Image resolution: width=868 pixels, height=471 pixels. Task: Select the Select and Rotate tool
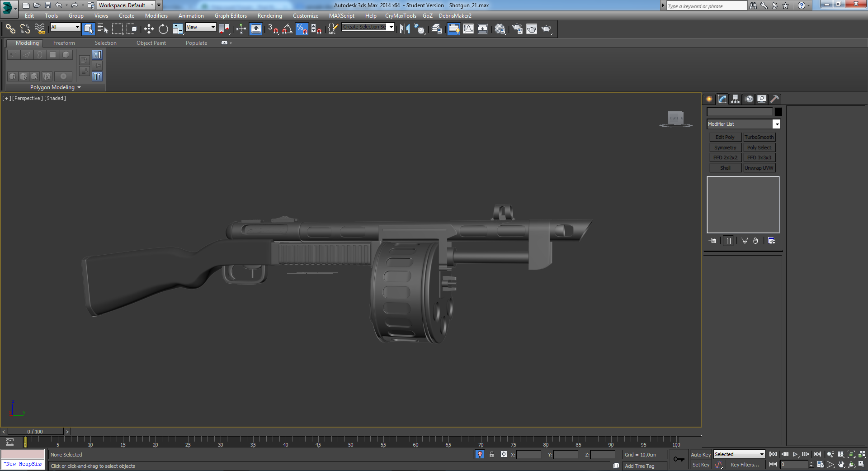(163, 29)
